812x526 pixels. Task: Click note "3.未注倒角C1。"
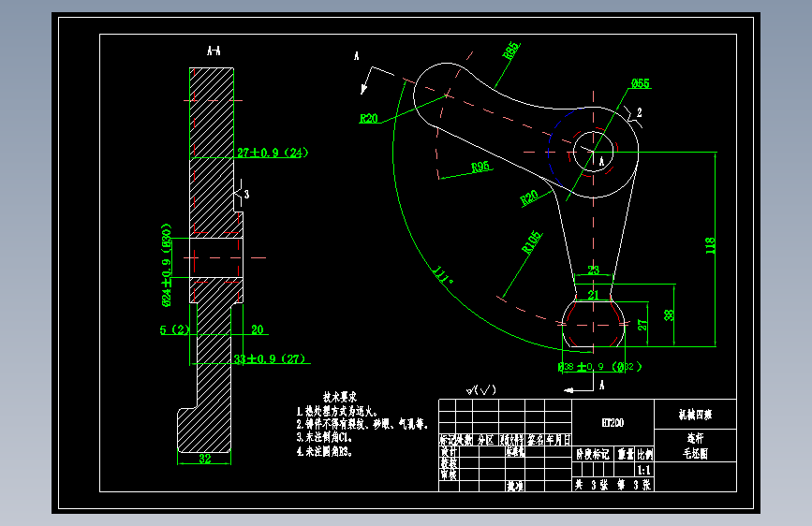pos(325,437)
